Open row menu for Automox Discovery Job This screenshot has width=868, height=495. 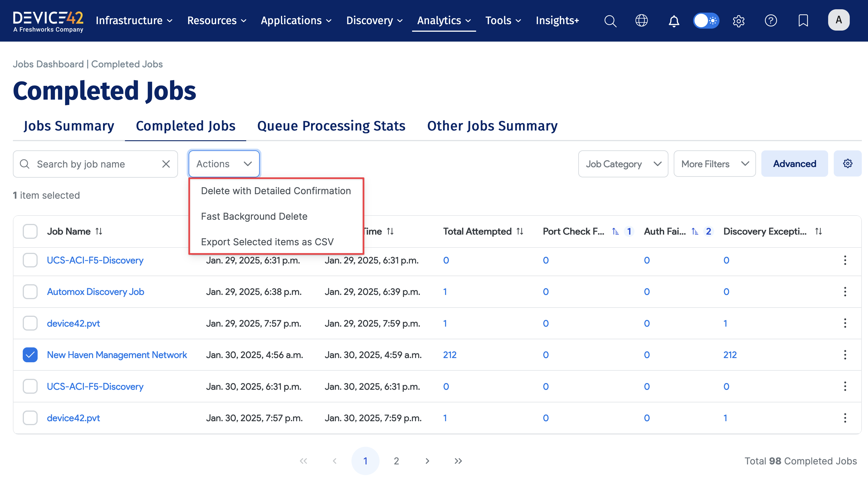(x=845, y=292)
